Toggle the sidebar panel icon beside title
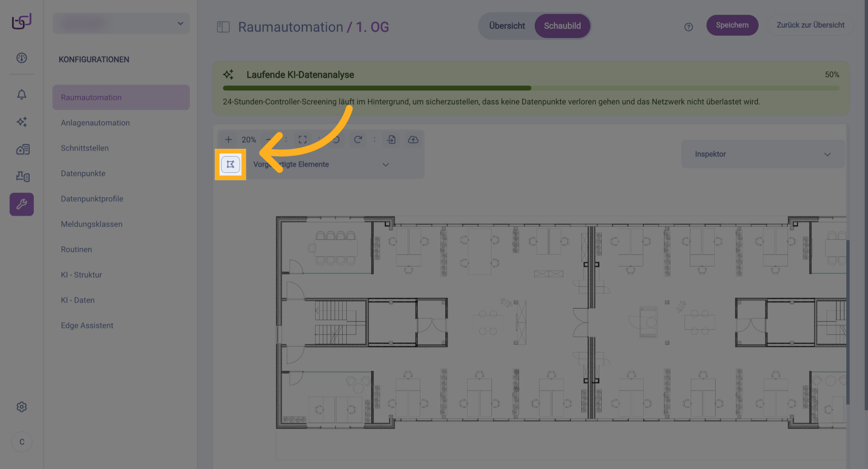 coord(223,27)
